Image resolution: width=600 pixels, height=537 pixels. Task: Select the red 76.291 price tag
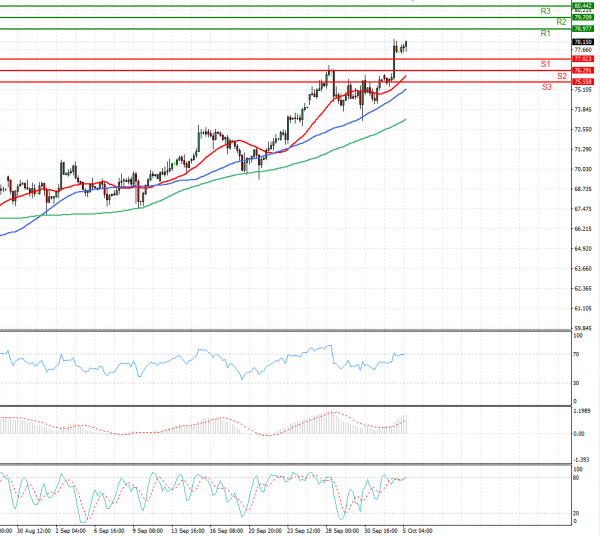[x=583, y=70]
